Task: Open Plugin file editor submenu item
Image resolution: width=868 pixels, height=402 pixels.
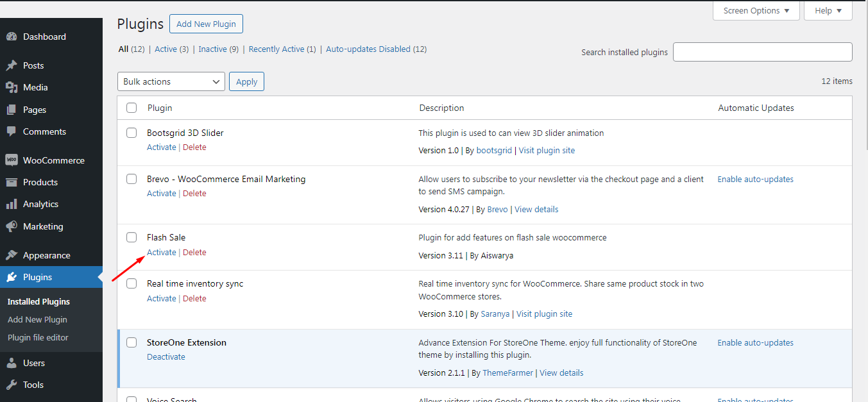Action: [38, 337]
